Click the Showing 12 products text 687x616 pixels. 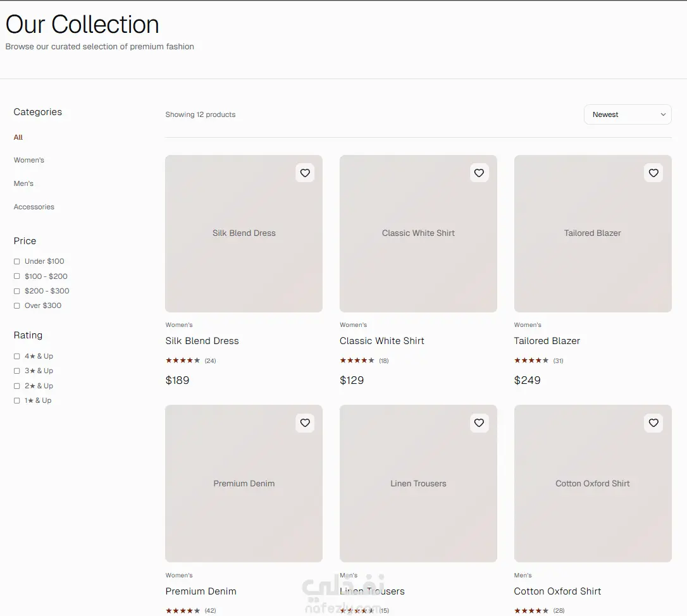201,114
